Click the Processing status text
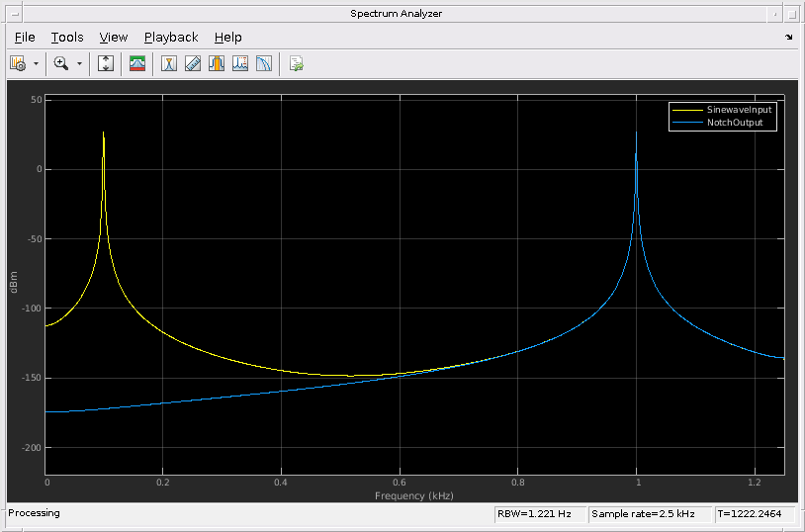805x532 pixels. click(x=34, y=513)
